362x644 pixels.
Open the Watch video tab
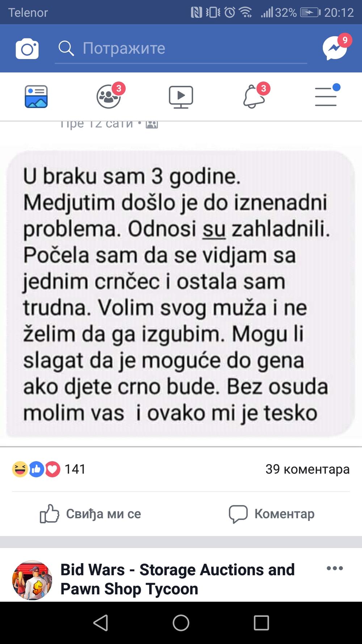tap(181, 97)
